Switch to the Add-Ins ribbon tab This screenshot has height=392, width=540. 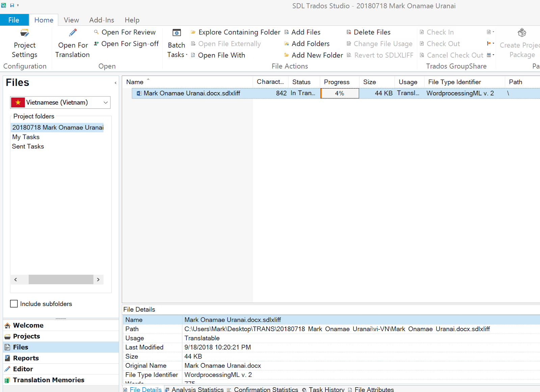(102, 20)
